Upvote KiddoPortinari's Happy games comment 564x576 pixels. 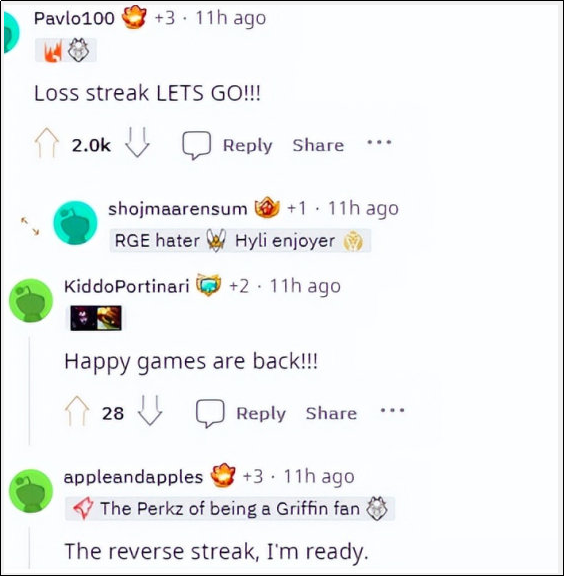click(77, 411)
